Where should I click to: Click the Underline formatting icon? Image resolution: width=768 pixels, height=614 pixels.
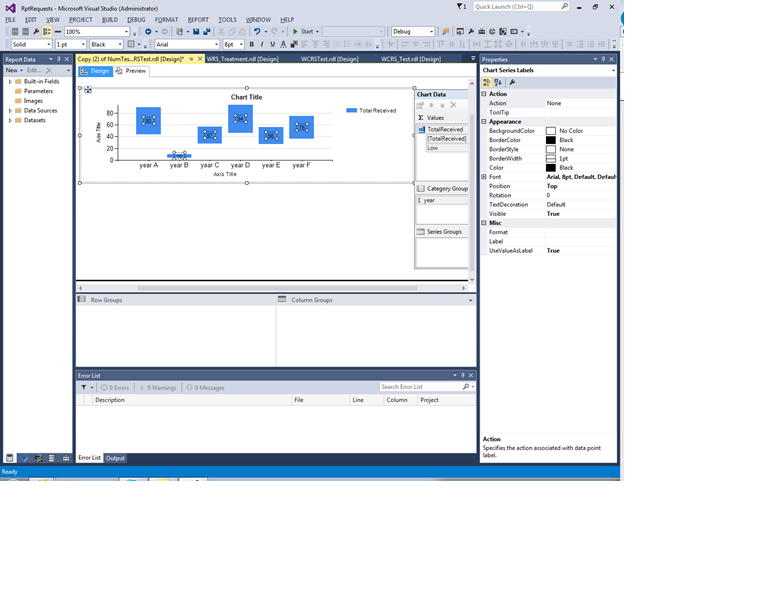[272, 44]
